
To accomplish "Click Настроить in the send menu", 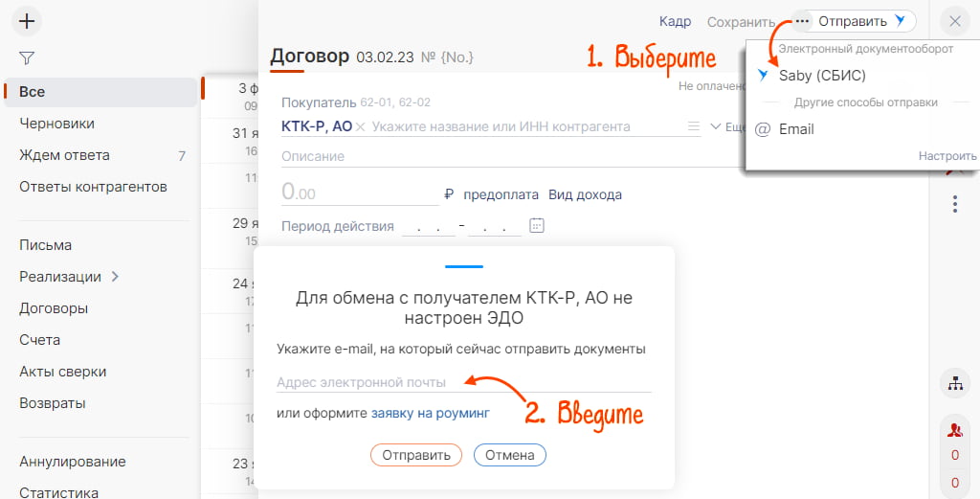I will (947, 156).
